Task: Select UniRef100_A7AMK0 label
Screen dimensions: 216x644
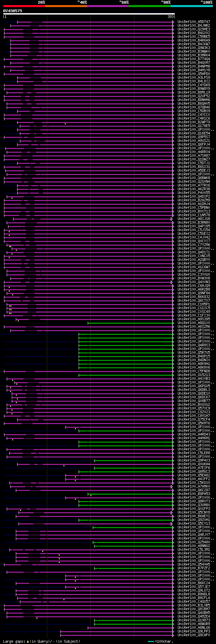Action: (x=194, y=487)
